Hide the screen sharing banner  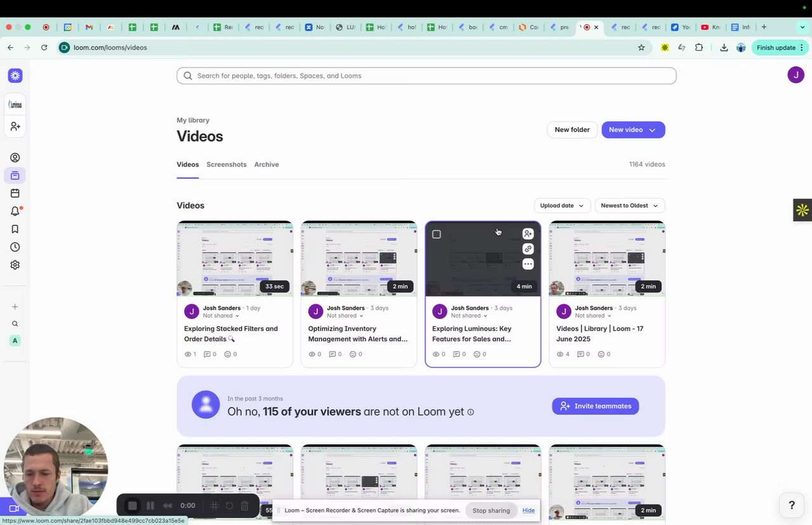pos(528,510)
